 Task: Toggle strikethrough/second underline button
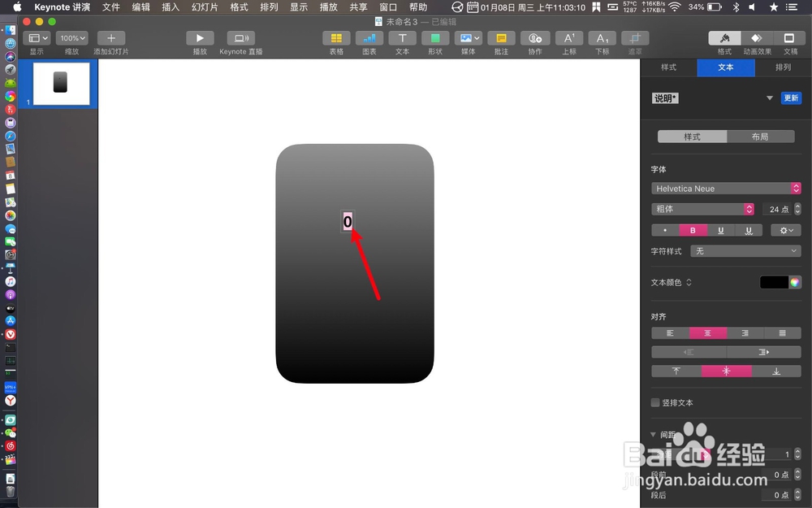749,230
